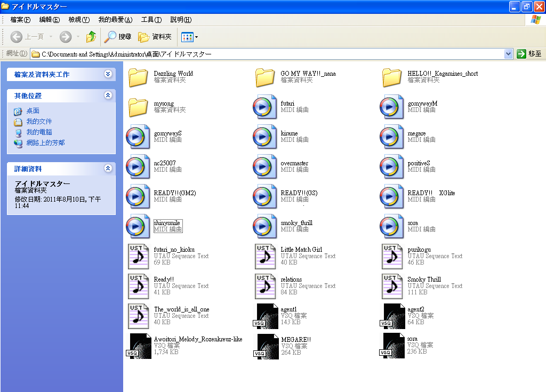The height and width of the screenshot is (392, 546).
Task: Open 我的文件 link in sidebar
Action: coord(39,122)
